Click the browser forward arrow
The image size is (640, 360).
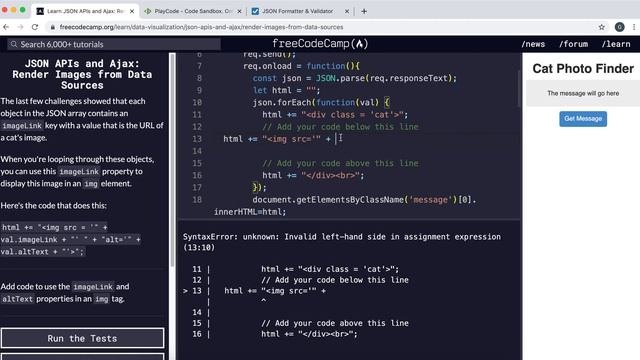pos(20,27)
